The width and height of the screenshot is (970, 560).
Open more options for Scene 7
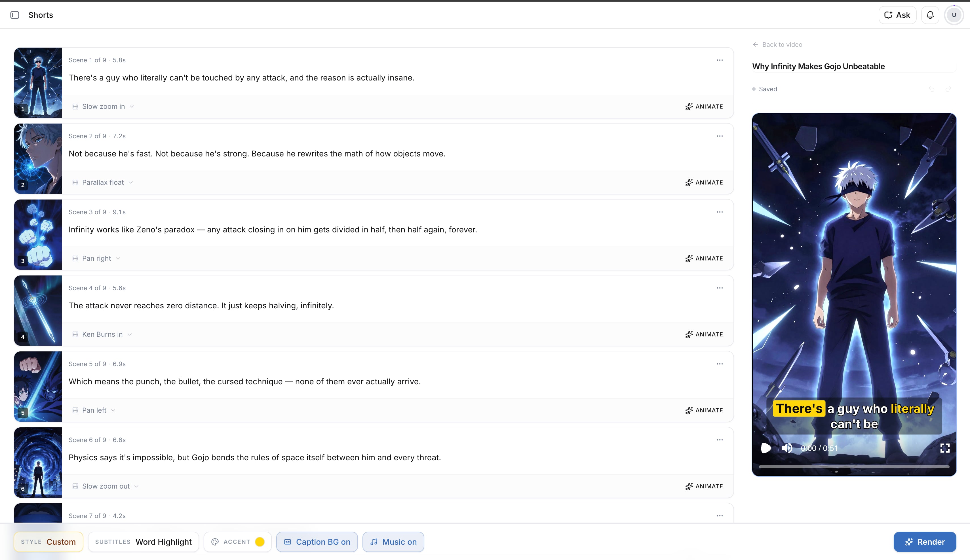719,516
